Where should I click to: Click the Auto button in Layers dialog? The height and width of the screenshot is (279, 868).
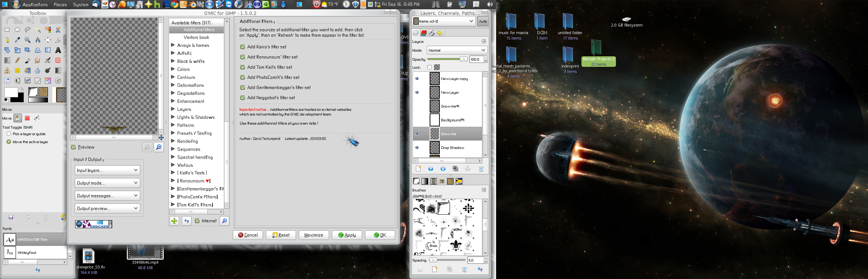pyautogui.click(x=483, y=21)
